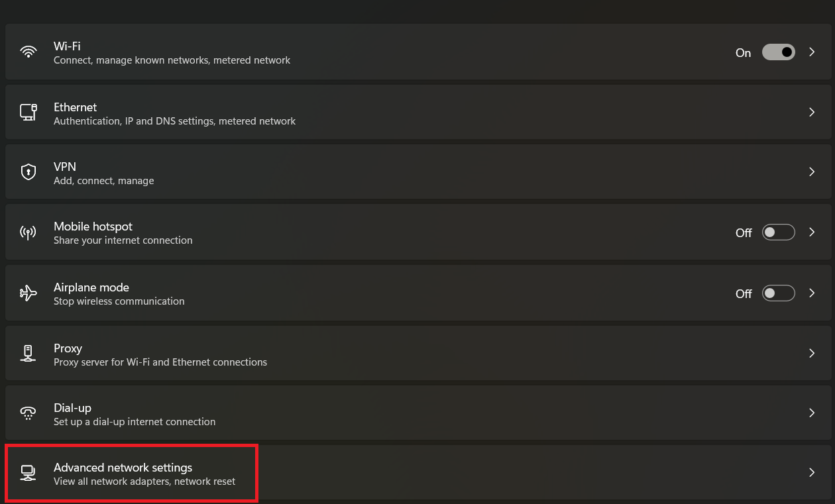Click the Ethernet description text
835x504 pixels.
174,121
